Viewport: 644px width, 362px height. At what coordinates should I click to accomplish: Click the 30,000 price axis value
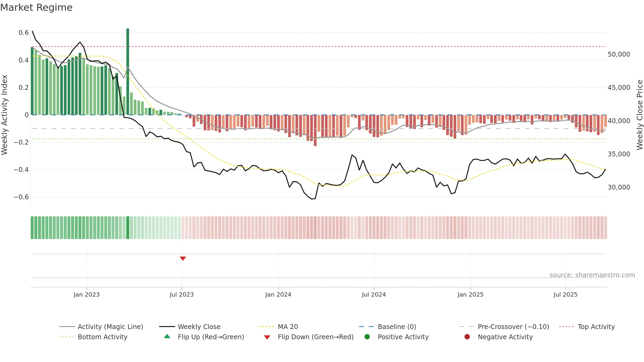[619, 187]
